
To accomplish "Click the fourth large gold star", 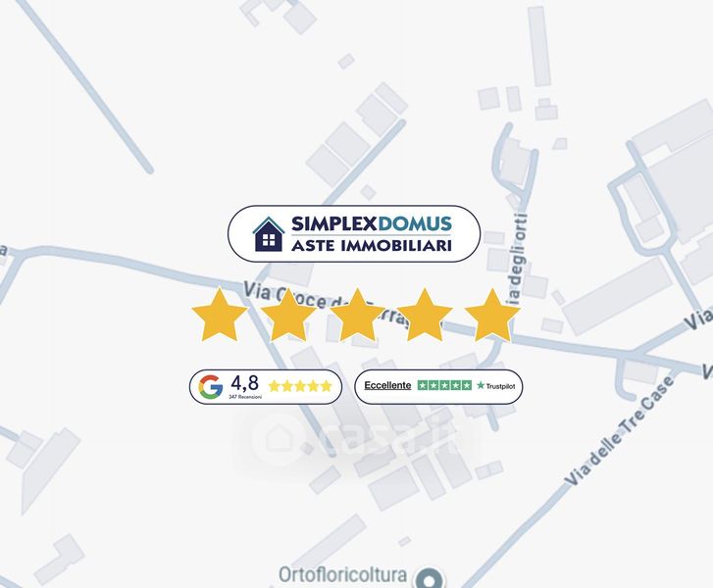I will click(x=425, y=315).
